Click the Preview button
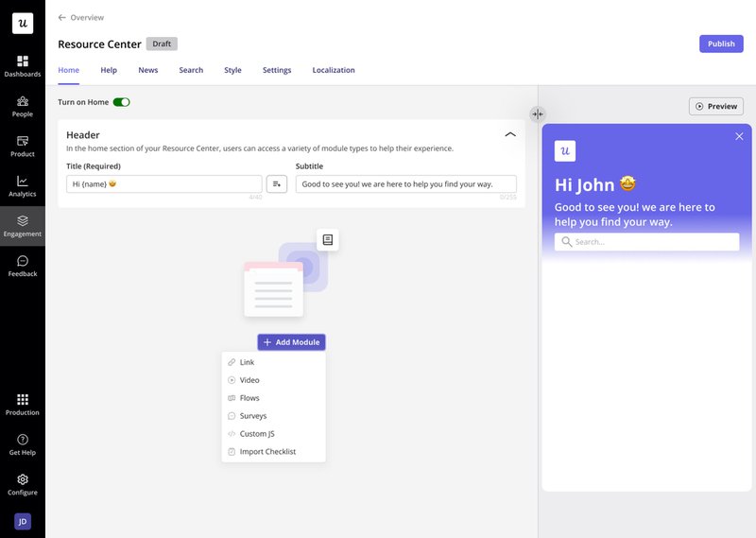The image size is (756, 538). [x=716, y=106]
